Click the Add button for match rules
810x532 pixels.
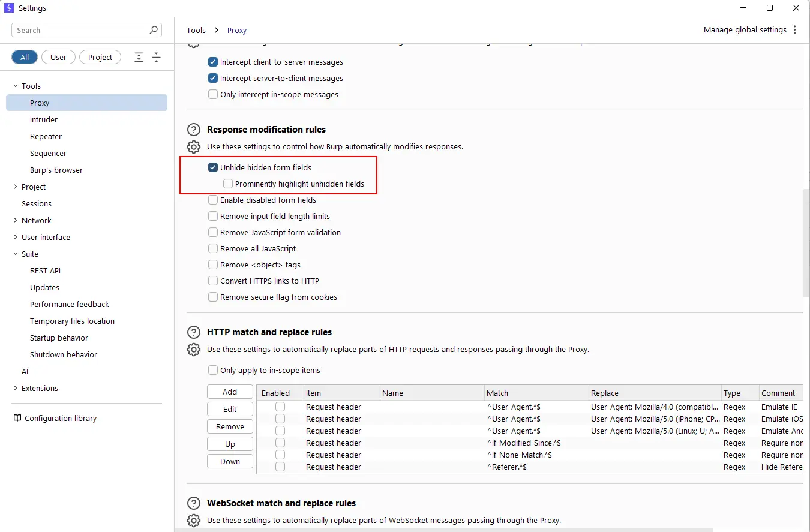click(x=230, y=392)
